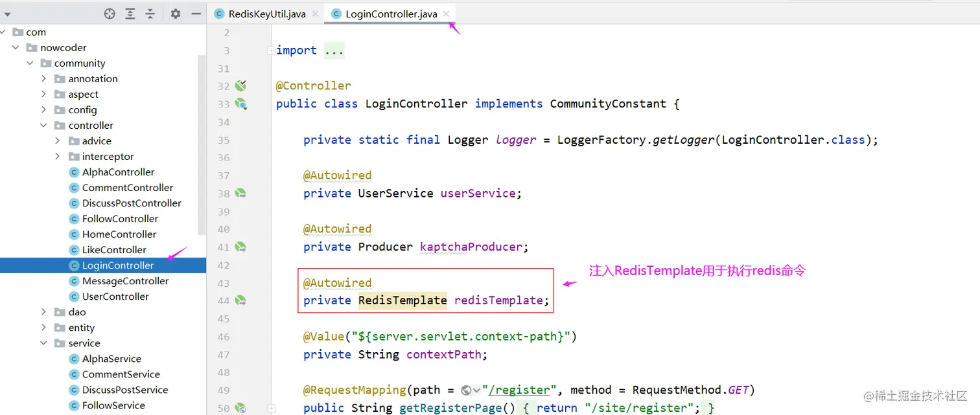Viewport: 980px width, 415px height.
Task: Open AlphaController class in tree
Action: point(118,172)
